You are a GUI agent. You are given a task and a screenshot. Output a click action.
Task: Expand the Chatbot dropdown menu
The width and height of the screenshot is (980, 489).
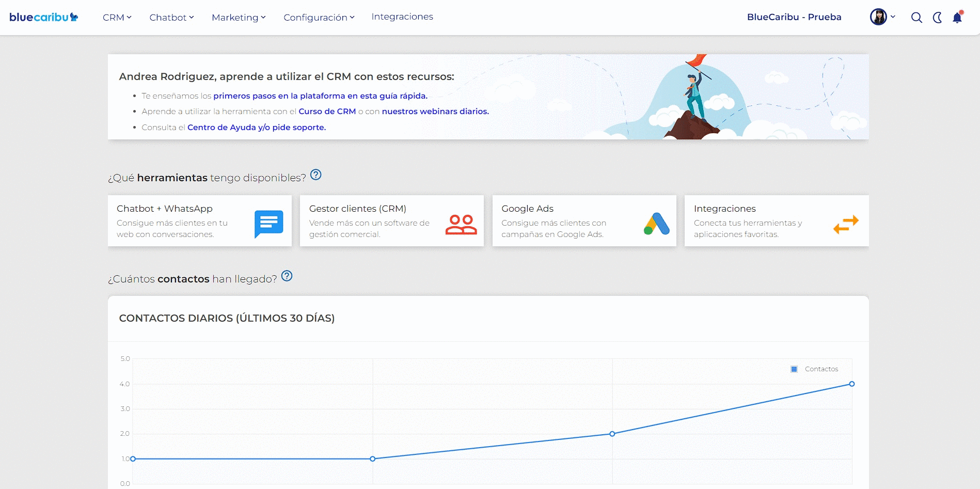(x=171, y=18)
